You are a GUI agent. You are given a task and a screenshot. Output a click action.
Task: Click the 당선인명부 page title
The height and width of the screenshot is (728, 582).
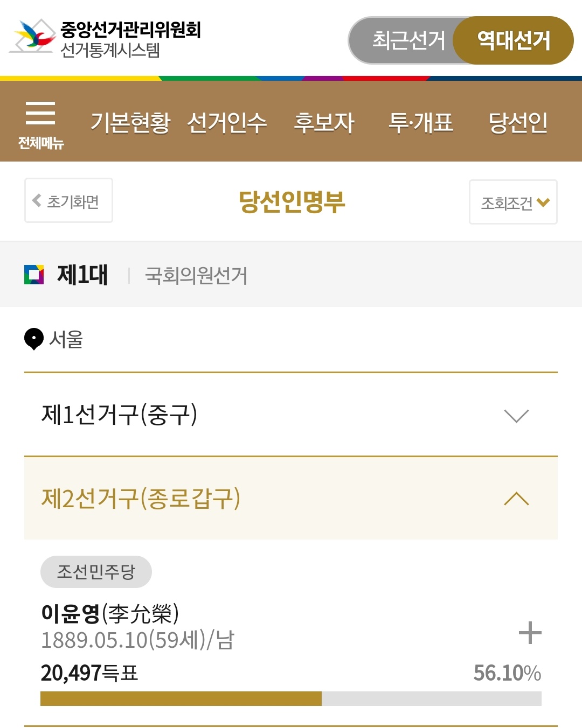click(x=292, y=202)
